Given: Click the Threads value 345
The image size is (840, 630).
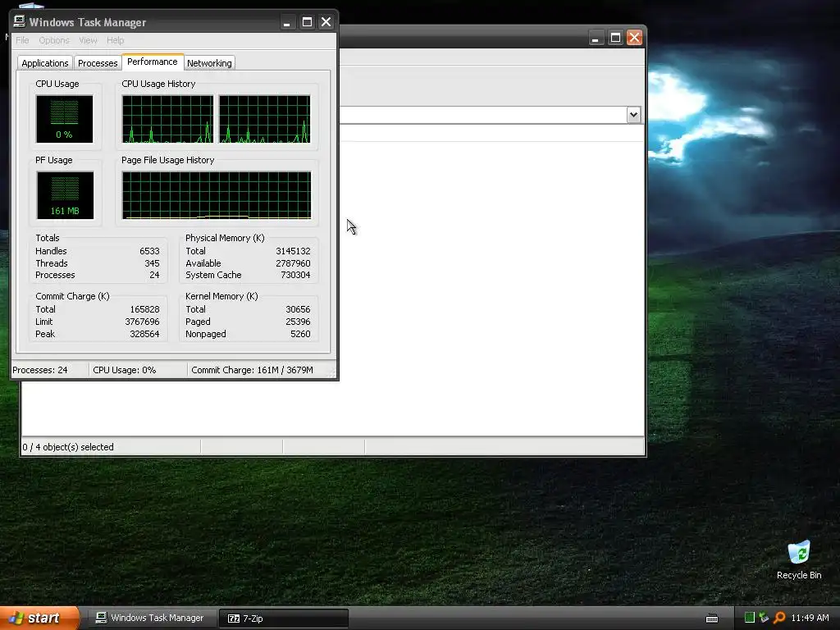Looking at the screenshot, I should [x=152, y=263].
